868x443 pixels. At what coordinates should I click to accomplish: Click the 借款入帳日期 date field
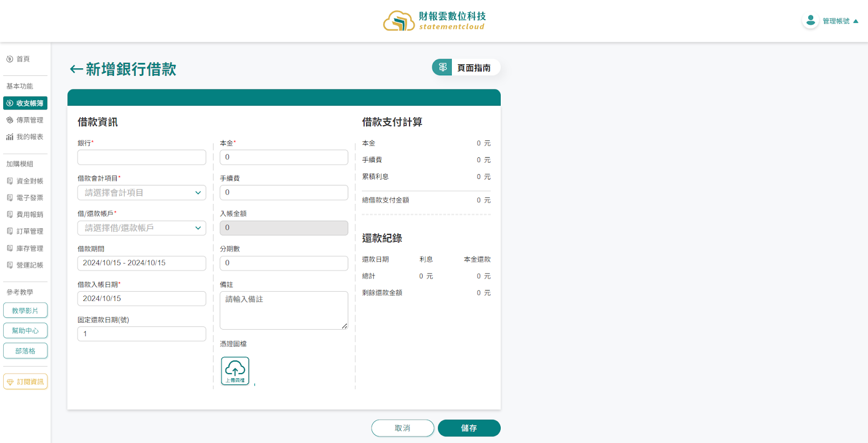(x=142, y=299)
